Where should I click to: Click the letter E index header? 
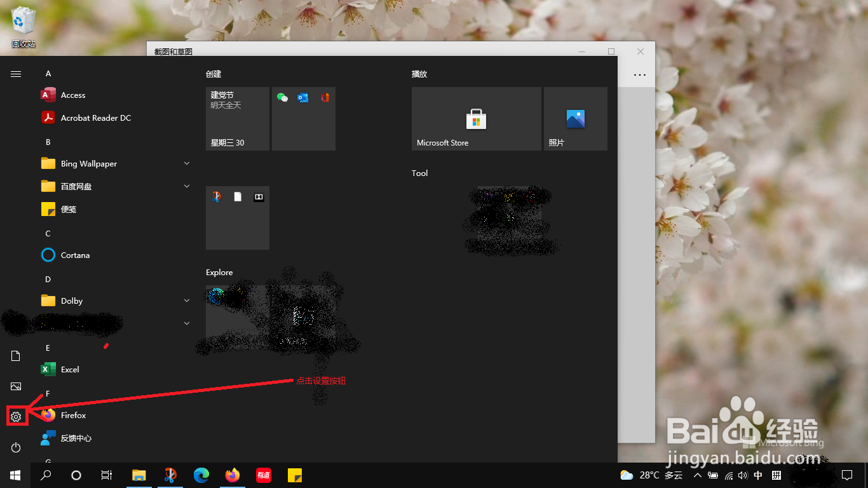pos(48,348)
